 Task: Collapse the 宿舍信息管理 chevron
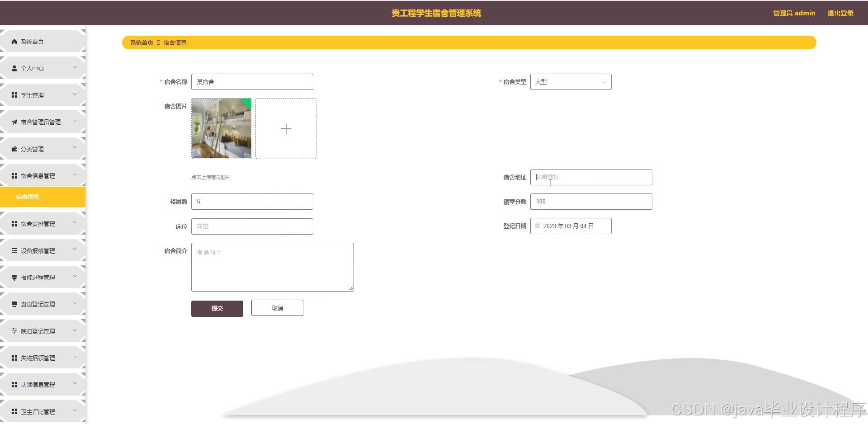[75, 175]
